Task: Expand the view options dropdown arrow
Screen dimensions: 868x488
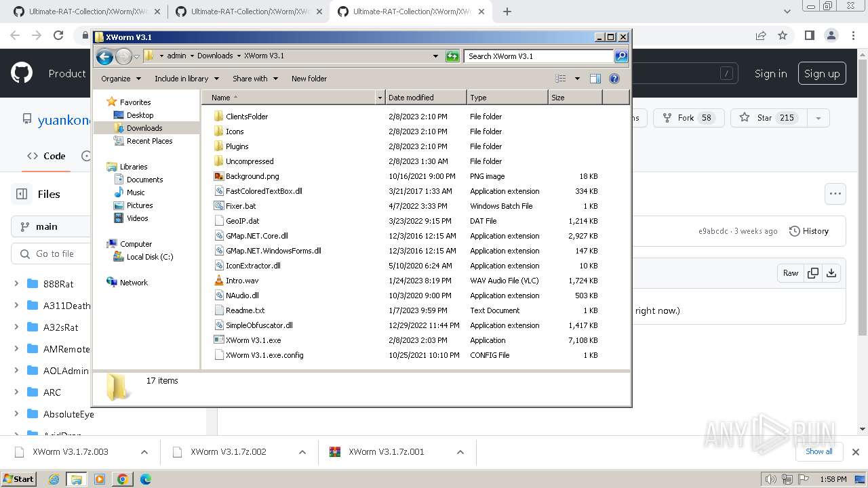Action: 577,79
